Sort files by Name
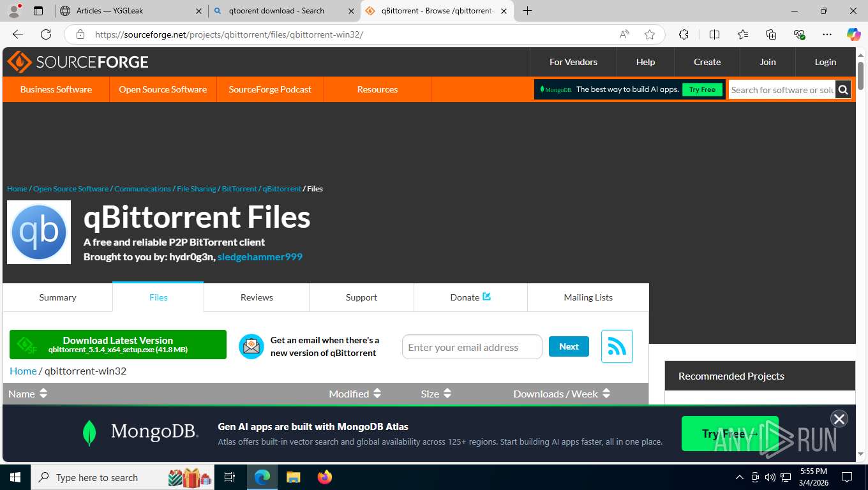The image size is (868, 490). (28, 394)
